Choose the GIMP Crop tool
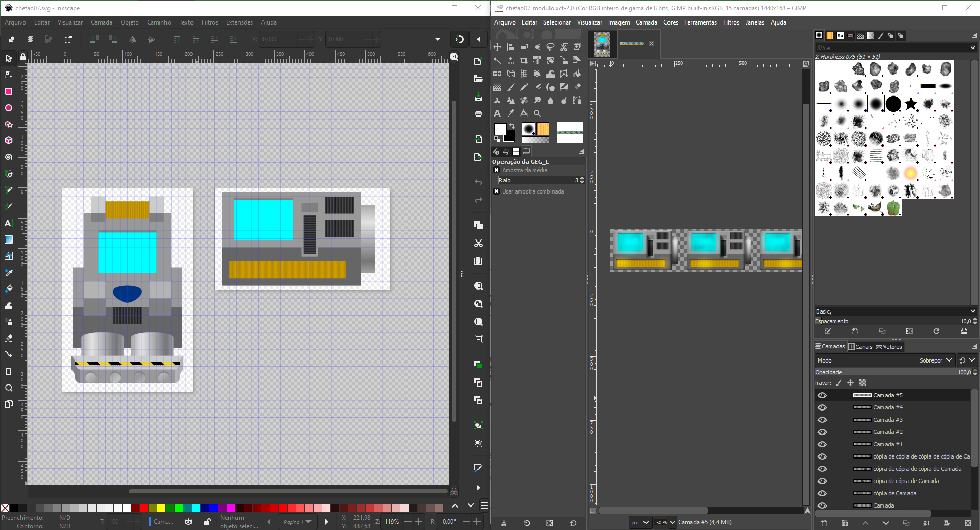This screenshot has width=980, height=530. pyautogui.click(x=524, y=60)
